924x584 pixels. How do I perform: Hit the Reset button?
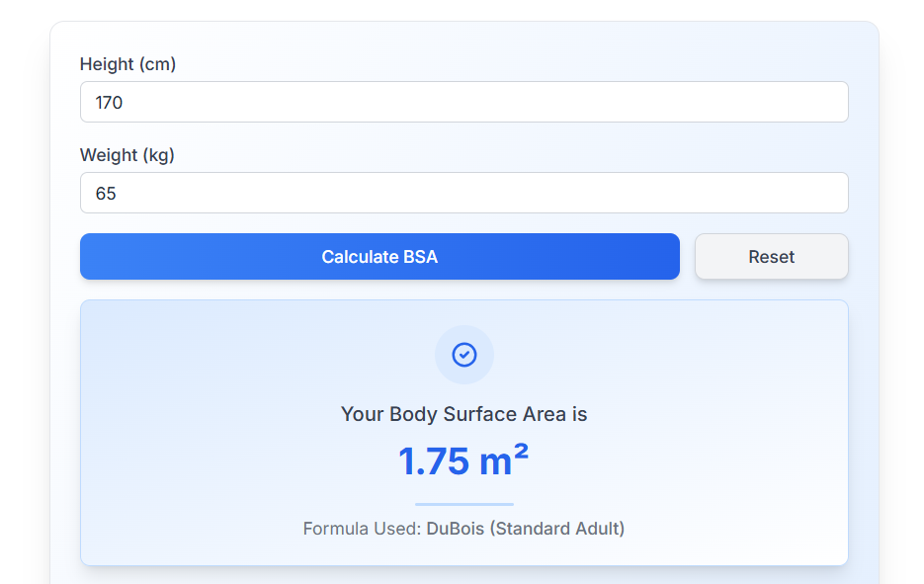pyautogui.click(x=771, y=257)
